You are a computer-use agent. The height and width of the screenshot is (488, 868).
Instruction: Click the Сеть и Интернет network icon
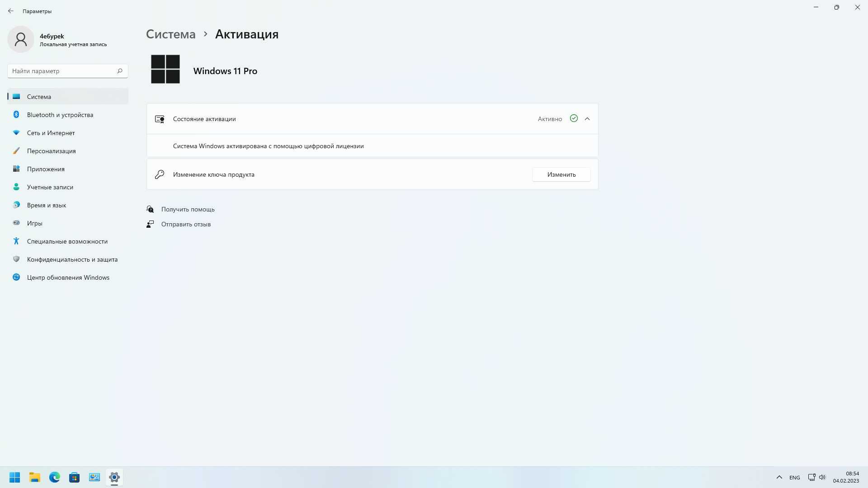coord(16,133)
